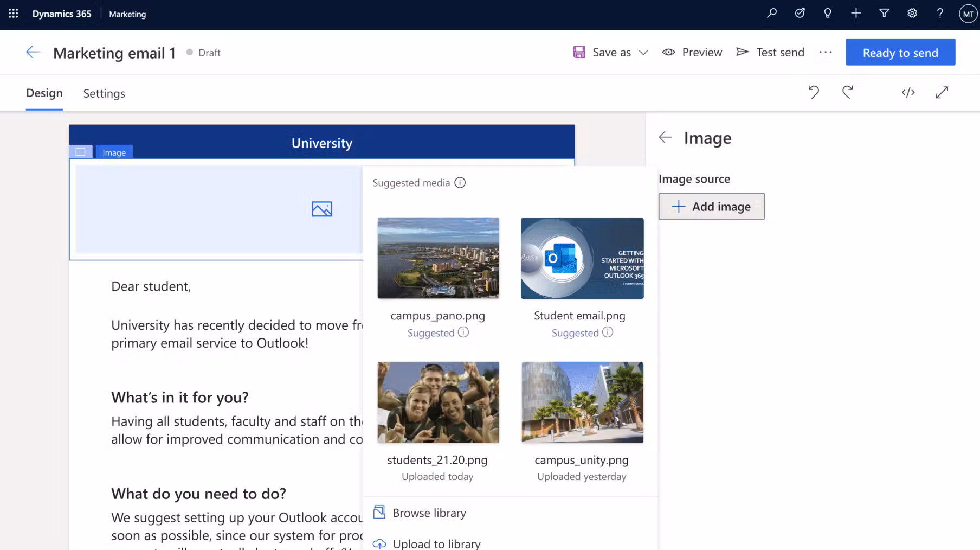Click the advanced find filter icon

(x=884, y=14)
